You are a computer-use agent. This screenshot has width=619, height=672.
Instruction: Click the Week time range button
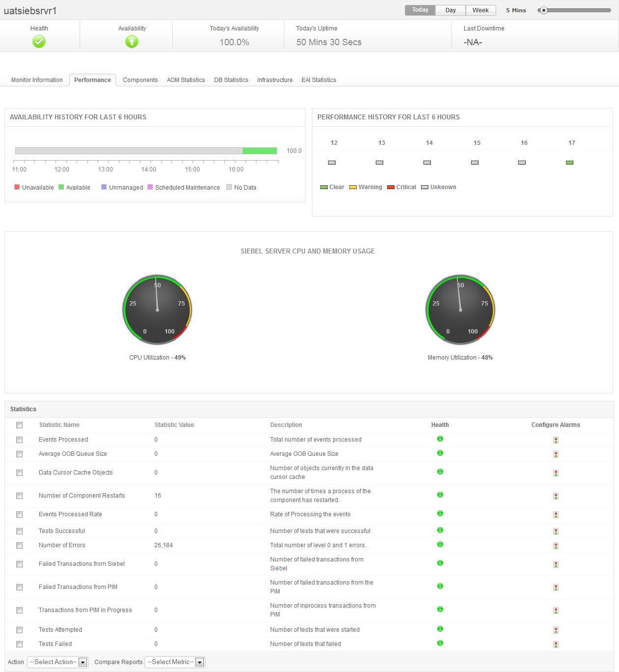pyautogui.click(x=480, y=10)
